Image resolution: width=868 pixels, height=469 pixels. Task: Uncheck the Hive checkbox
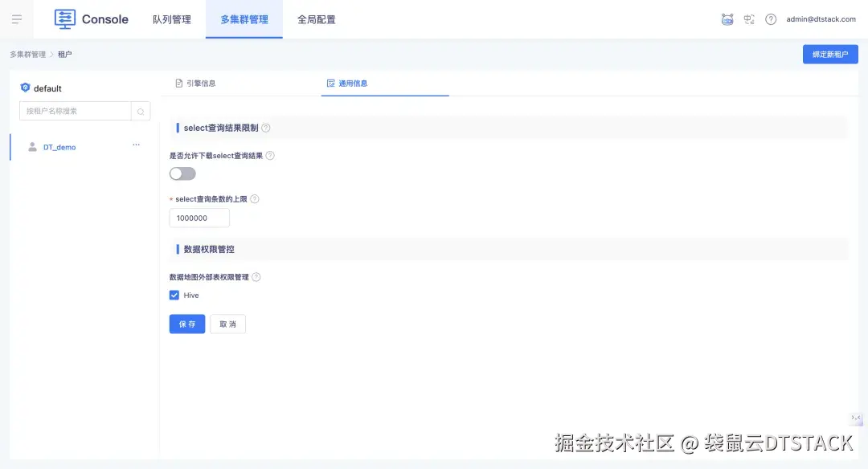(x=174, y=295)
